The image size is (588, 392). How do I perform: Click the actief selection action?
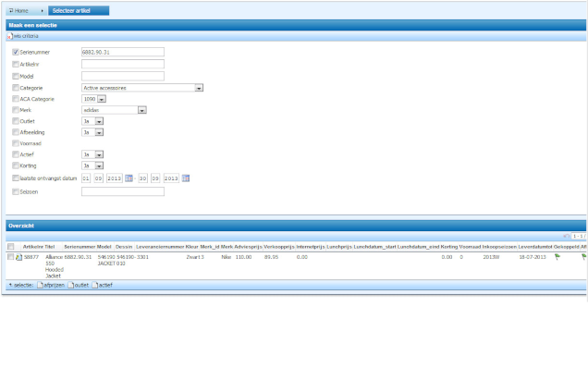point(105,285)
